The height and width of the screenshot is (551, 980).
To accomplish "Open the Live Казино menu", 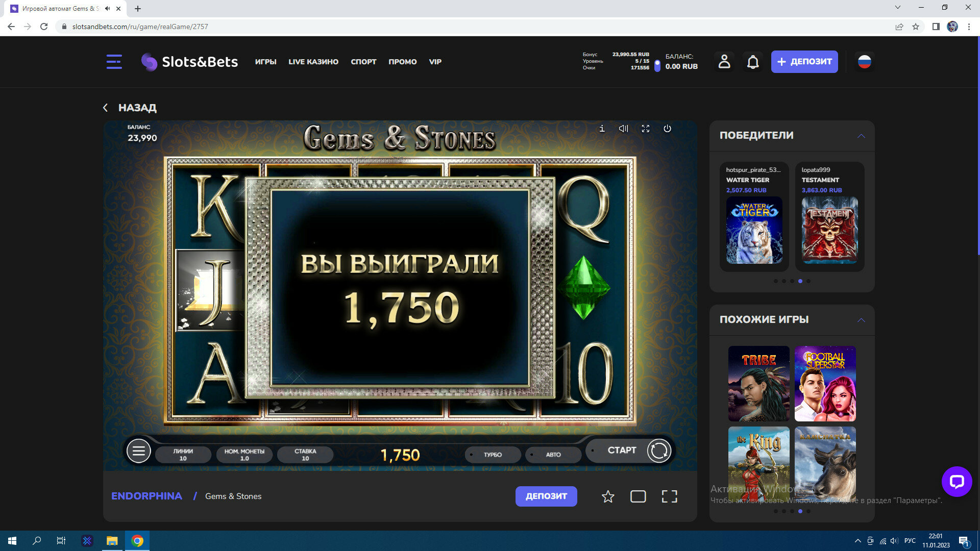I will pyautogui.click(x=313, y=62).
